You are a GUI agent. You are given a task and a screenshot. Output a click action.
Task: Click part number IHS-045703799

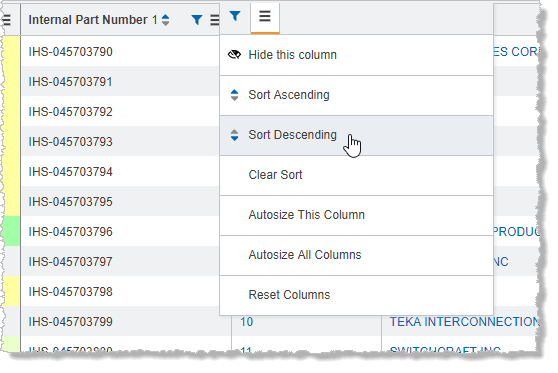[70, 322]
